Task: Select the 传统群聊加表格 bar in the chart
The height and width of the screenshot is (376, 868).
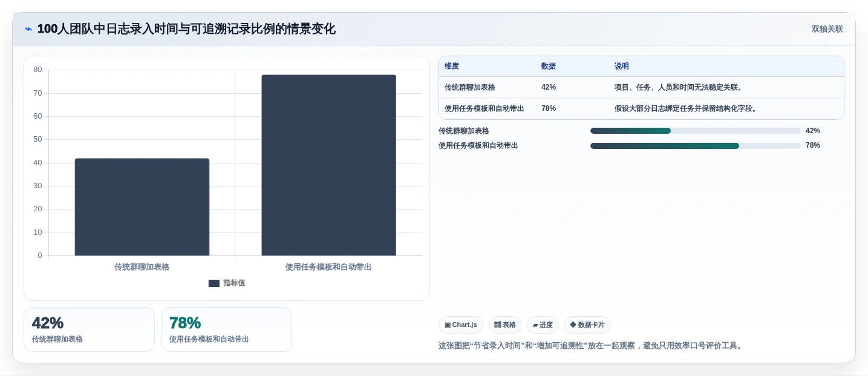Action: [142, 207]
